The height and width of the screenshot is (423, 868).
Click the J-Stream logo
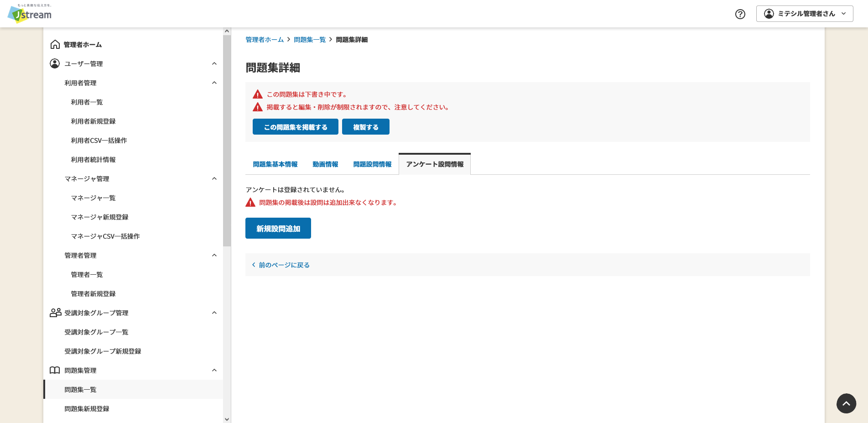click(28, 14)
